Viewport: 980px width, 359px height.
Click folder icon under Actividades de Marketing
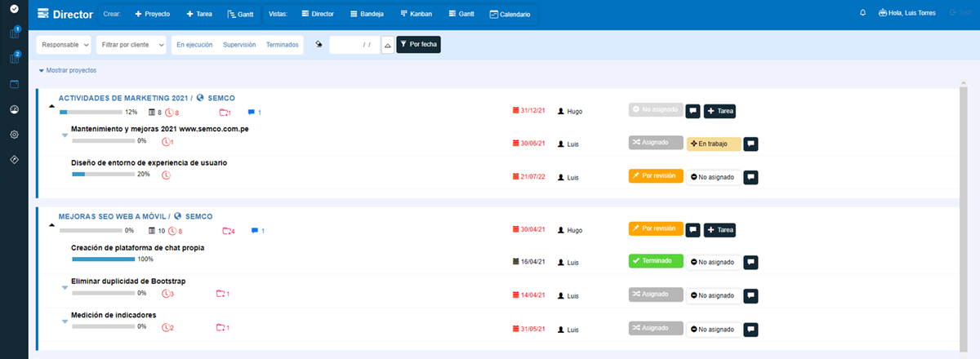tap(225, 112)
